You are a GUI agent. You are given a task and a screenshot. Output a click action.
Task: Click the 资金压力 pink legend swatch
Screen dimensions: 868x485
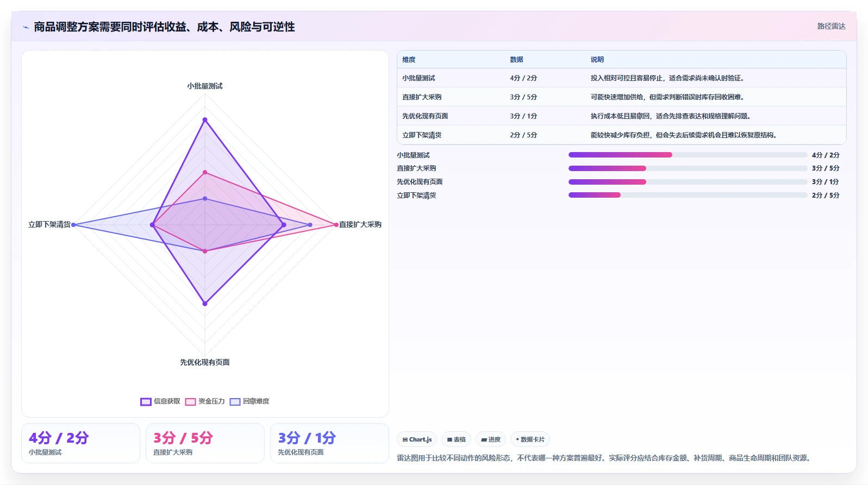coord(190,402)
